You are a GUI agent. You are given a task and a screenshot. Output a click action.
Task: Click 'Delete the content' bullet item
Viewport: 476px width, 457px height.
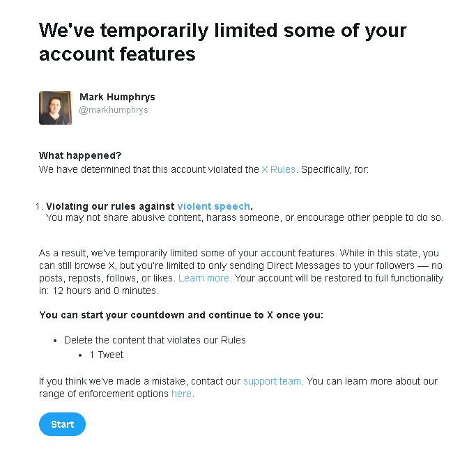tap(155, 340)
